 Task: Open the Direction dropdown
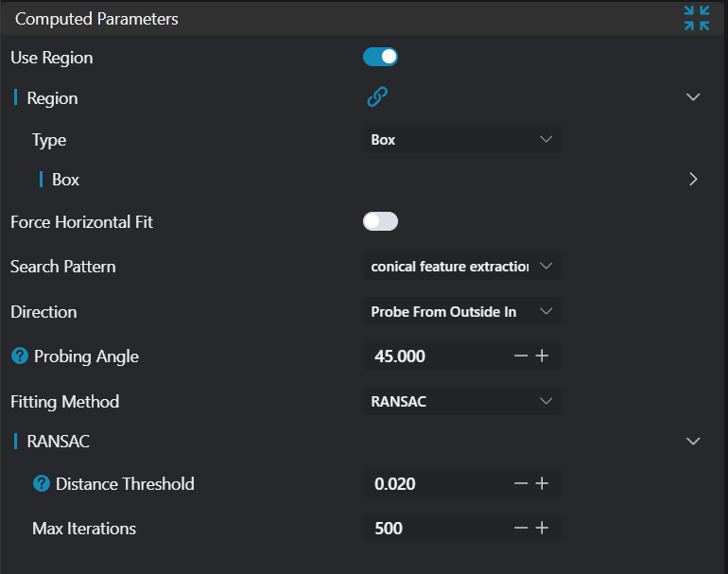[461, 311]
